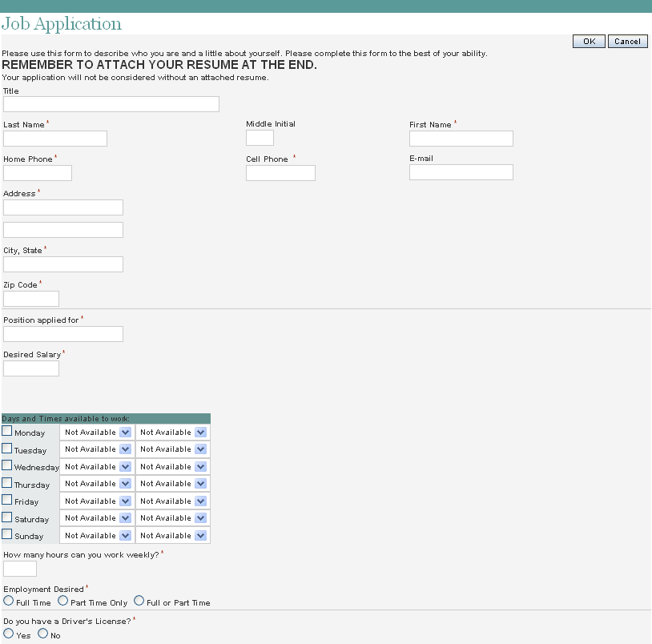Open Thursday's second availability dropdown

pyautogui.click(x=173, y=484)
